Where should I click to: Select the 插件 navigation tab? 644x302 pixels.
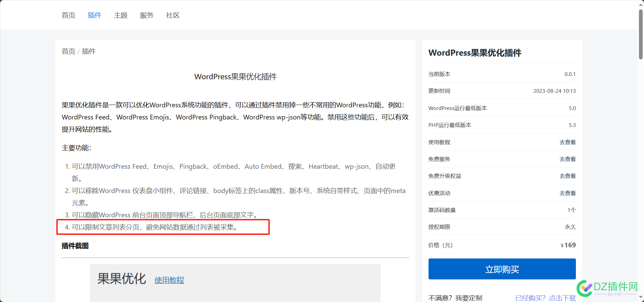click(94, 15)
